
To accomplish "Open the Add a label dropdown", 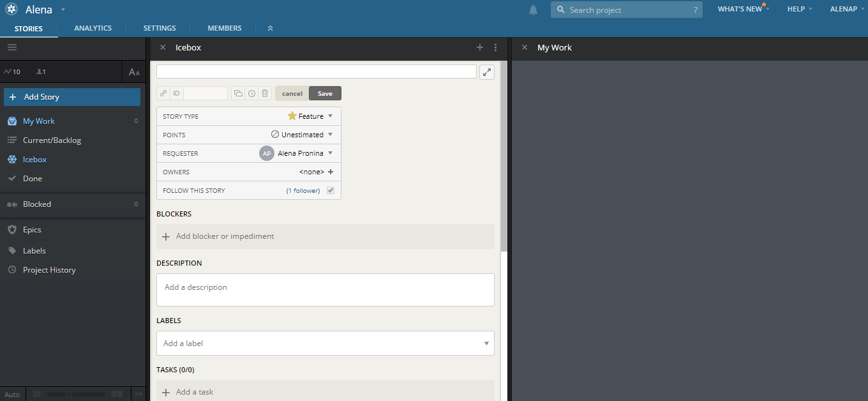I will tap(325, 343).
